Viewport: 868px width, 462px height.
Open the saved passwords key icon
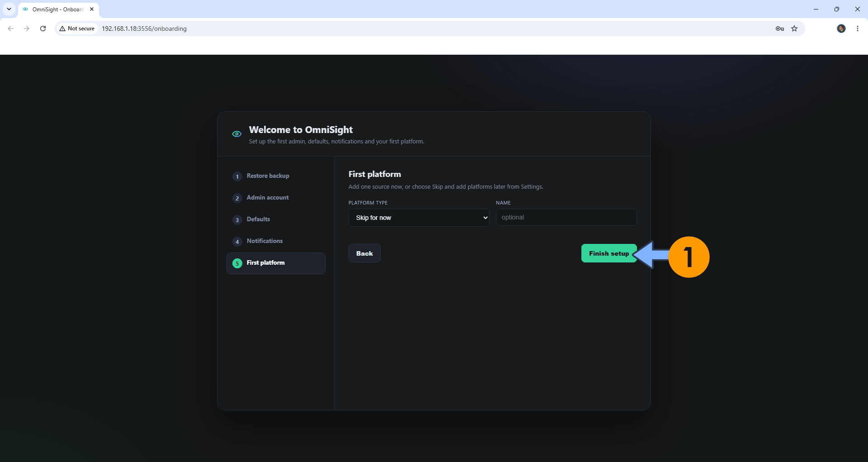(x=780, y=29)
